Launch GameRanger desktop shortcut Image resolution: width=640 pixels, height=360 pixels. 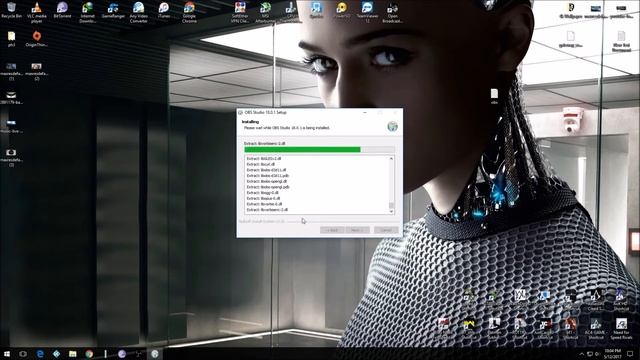113,10
